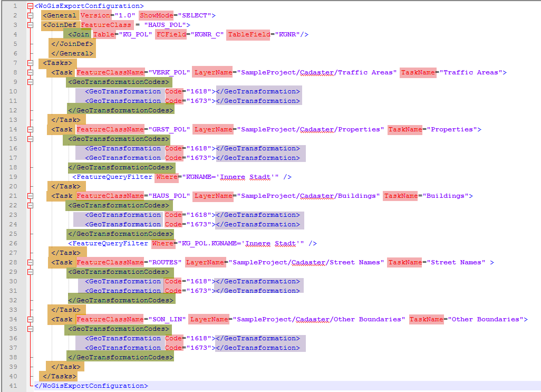Select the highlighted Version attribute name

coord(95,14)
